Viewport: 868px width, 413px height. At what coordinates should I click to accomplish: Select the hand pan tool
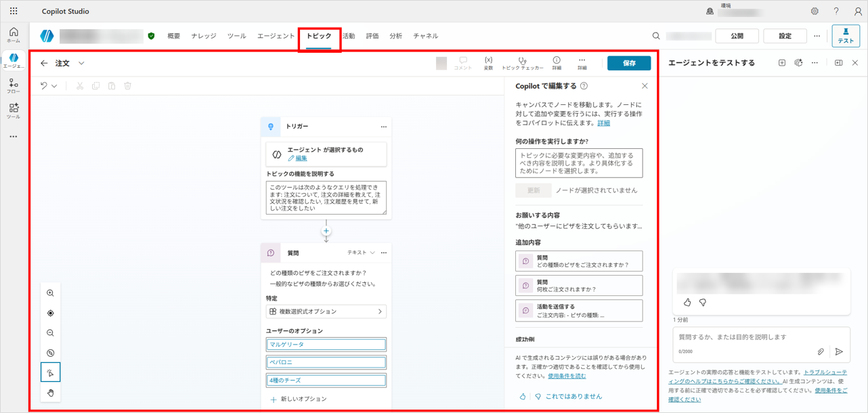click(x=51, y=393)
